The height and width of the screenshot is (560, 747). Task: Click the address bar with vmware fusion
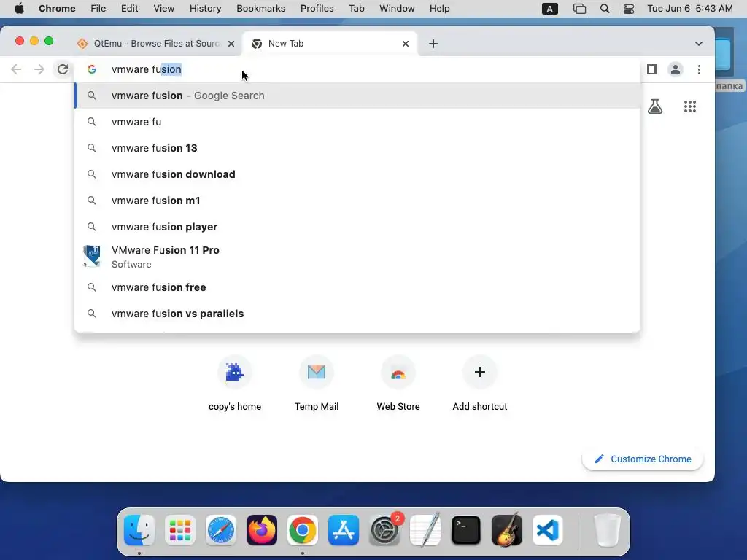click(357, 69)
